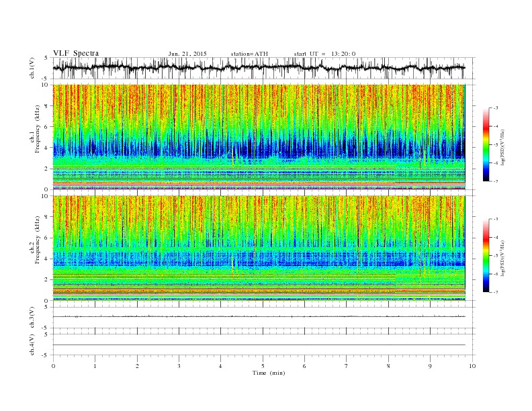
Task: Click the 'ch.4(V)' axis label
Action: [x=32, y=345]
